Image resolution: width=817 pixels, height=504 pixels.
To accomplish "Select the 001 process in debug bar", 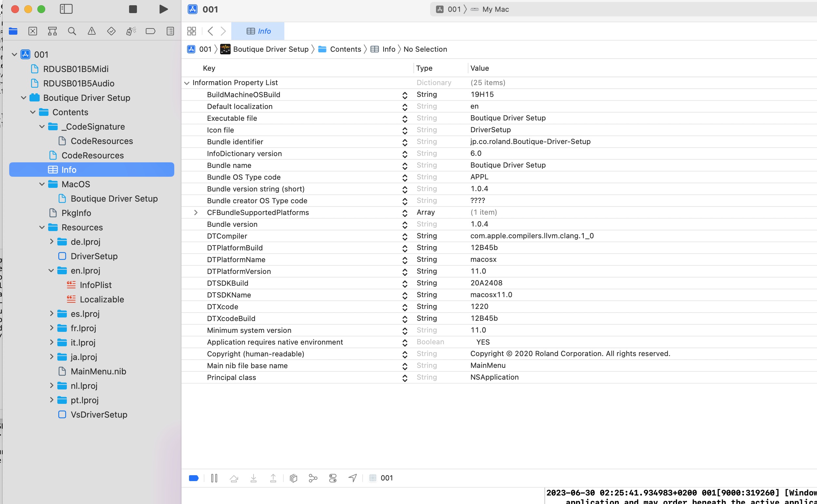I will click(381, 478).
